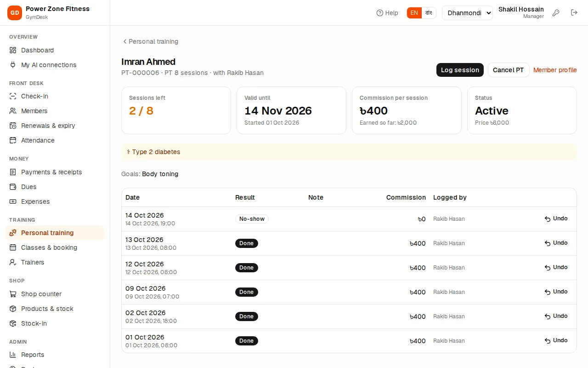Open Members in the sidebar
Image resolution: width=588 pixels, height=368 pixels.
(55, 111)
